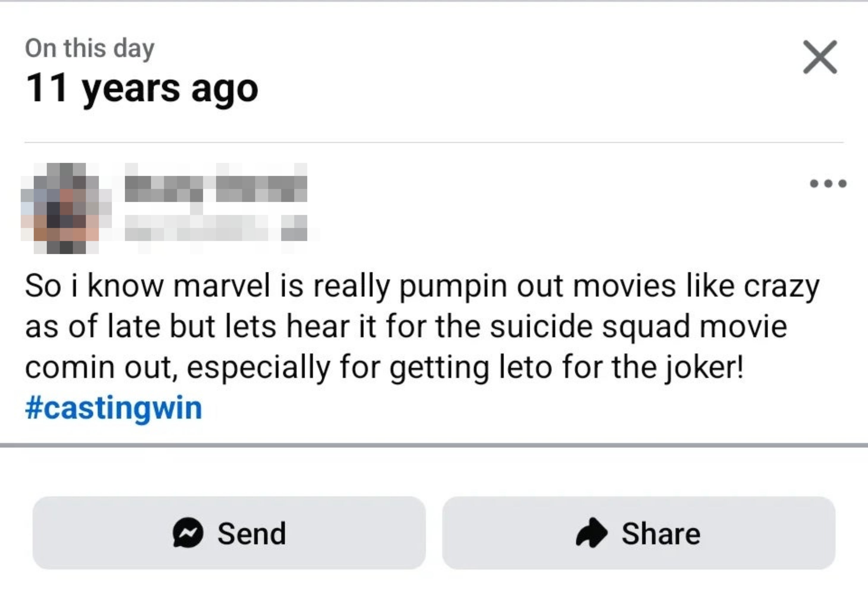The image size is (868, 594).
Task: Click the "11 years ago" heading
Action: (142, 89)
